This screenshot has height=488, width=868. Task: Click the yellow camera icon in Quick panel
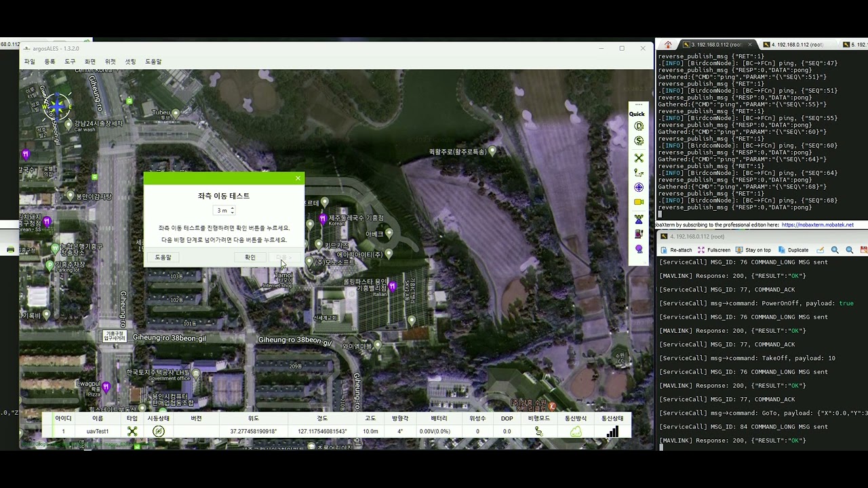tap(638, 202)
